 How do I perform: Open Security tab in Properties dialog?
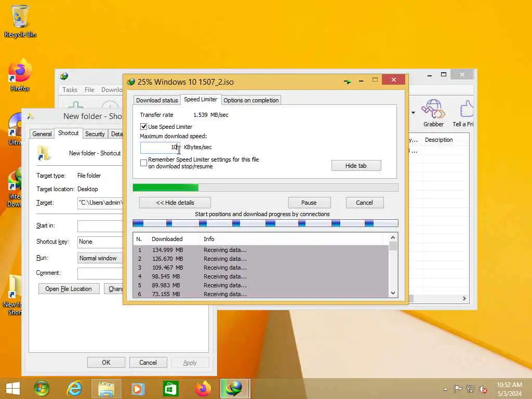pyautogui.click(x=95, y=134)
